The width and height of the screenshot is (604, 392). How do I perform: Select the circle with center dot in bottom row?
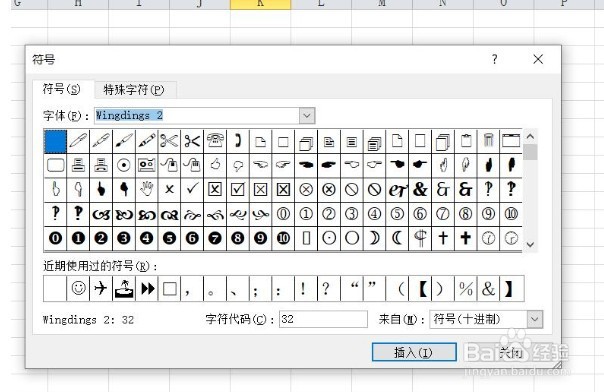coord(329,238)
